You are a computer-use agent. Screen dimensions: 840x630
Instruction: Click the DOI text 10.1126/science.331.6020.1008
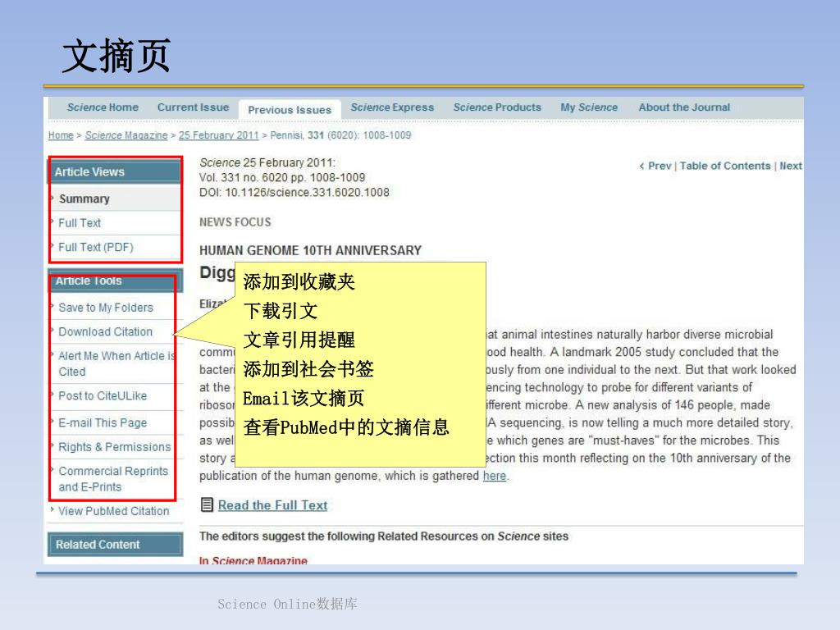[307, 192]
